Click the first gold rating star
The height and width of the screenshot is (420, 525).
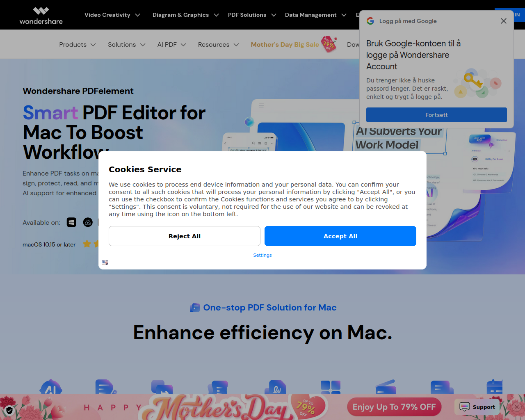coord(87,244)
